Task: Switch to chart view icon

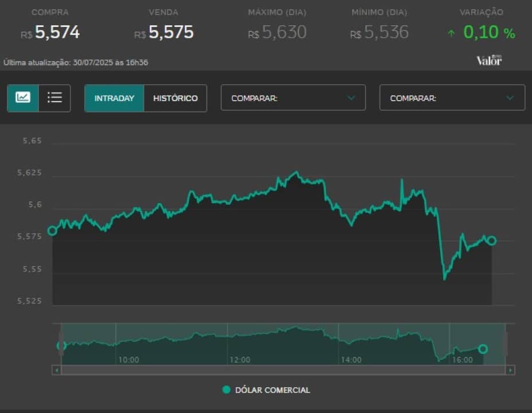Action: click(23, 98)
